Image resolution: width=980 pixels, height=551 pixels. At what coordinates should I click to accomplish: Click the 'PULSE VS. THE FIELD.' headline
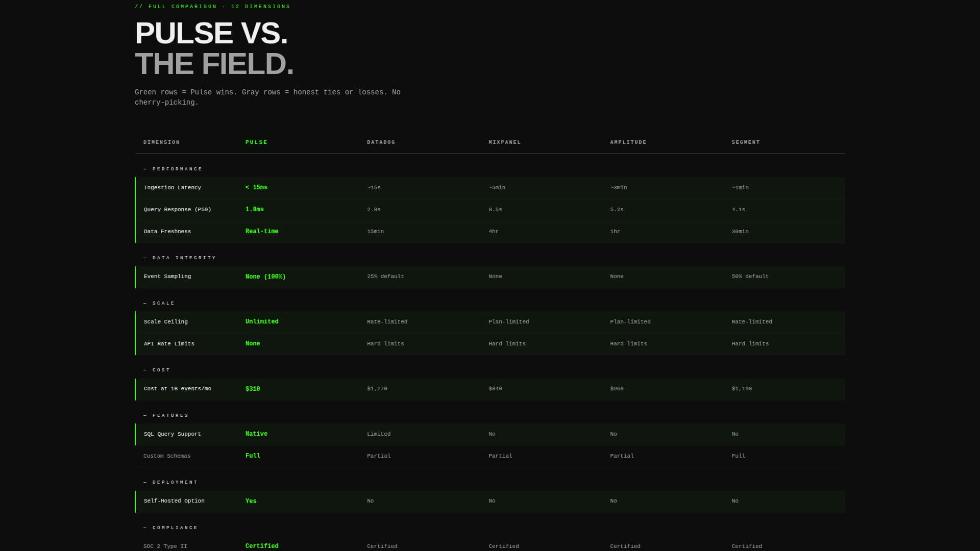pos(214,48)
